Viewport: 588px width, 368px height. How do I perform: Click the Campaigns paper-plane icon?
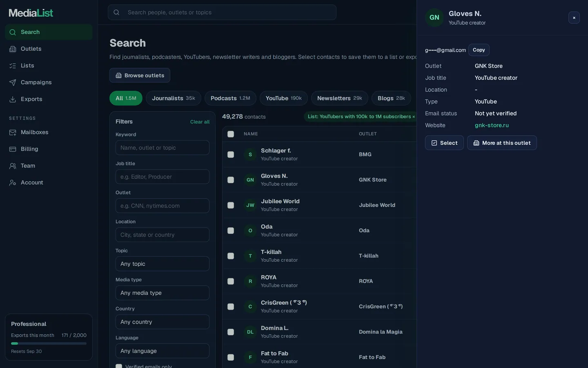pos(13,83)
